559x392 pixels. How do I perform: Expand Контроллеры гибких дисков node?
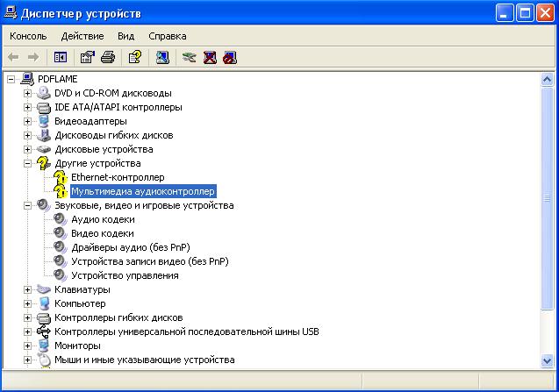(x=27, y=317)
